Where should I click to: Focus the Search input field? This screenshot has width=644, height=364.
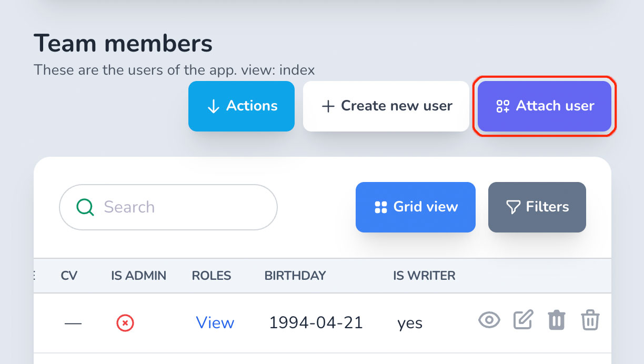point(168,207)
